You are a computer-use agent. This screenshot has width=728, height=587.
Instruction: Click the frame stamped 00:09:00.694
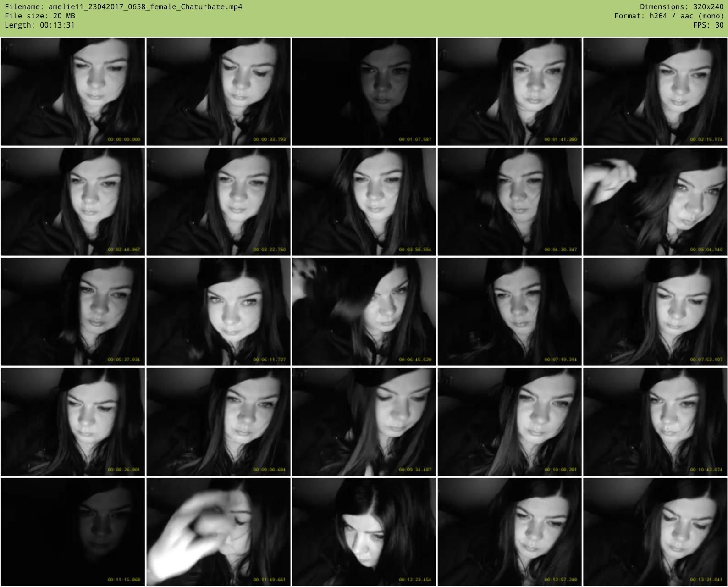[218, 422]
